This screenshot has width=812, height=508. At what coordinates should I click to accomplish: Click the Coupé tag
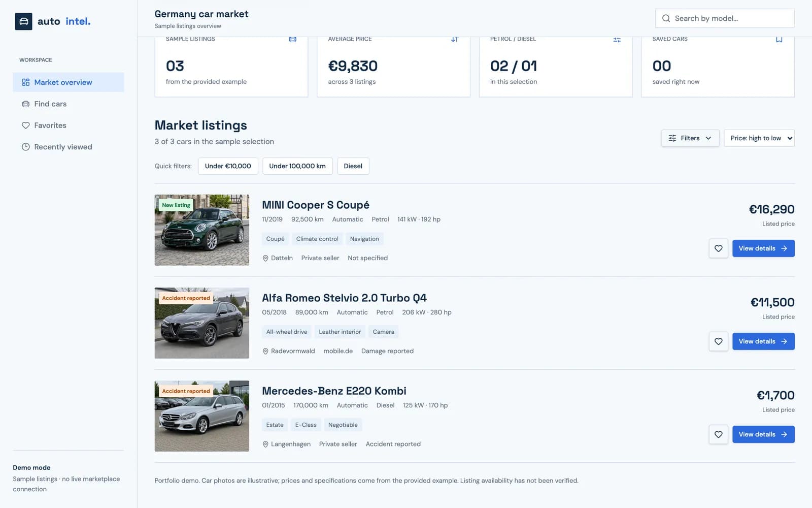[x=275, y=239]
